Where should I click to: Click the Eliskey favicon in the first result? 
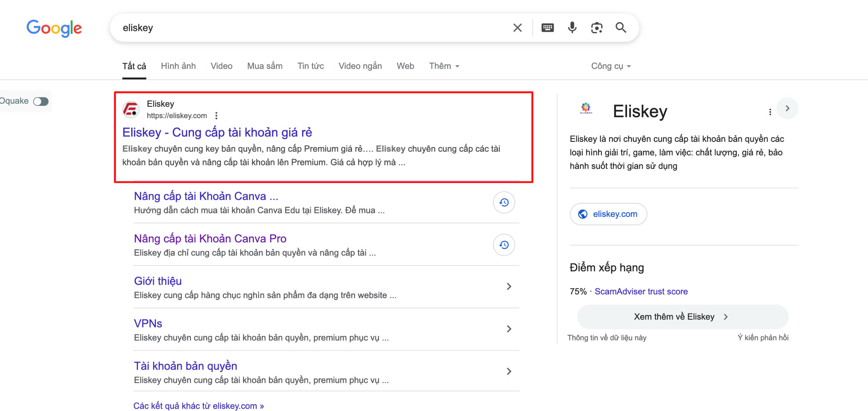(x=131, y=109)
